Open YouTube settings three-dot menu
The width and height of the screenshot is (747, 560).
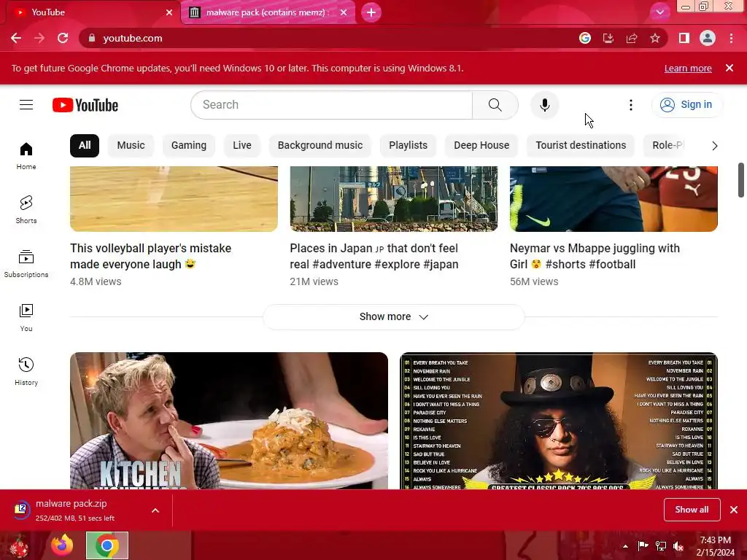[631, 105]
